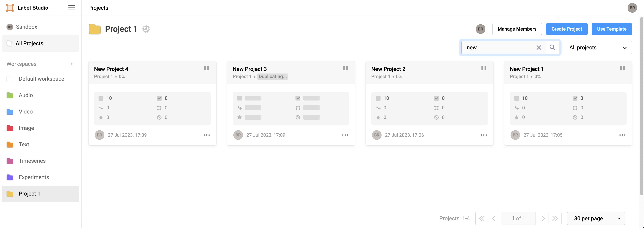644x228 pixels.
Task: Select the Audio workspace
Action: coord(26,95)
